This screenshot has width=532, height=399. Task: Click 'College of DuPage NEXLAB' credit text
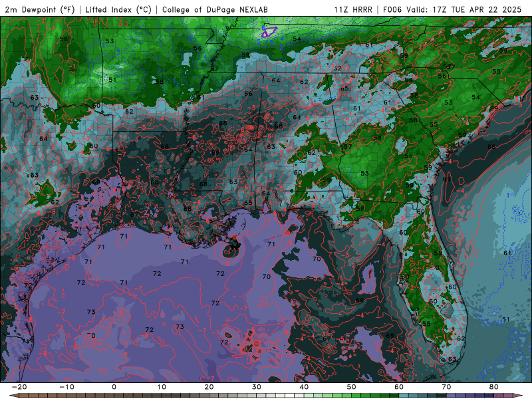point(215,9)
